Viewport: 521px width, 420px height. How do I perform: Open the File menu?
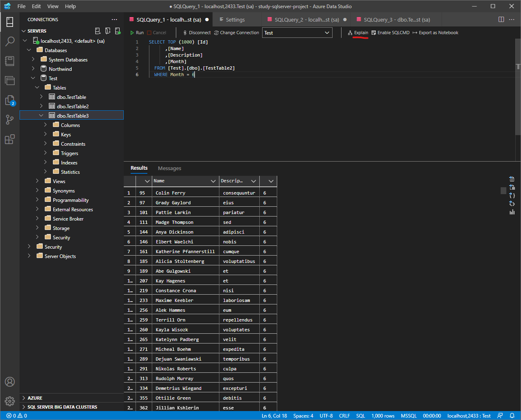[22, 7]
